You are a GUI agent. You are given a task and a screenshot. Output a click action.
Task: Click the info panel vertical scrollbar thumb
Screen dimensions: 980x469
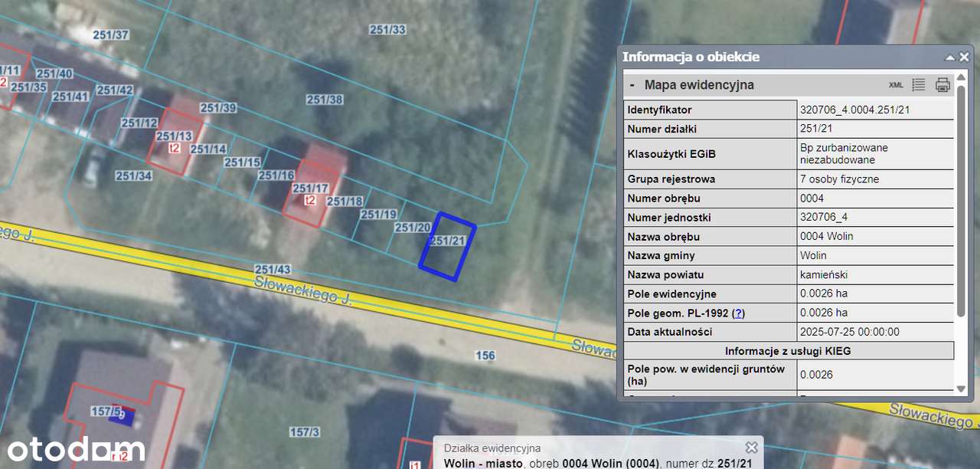pos(962,201)
